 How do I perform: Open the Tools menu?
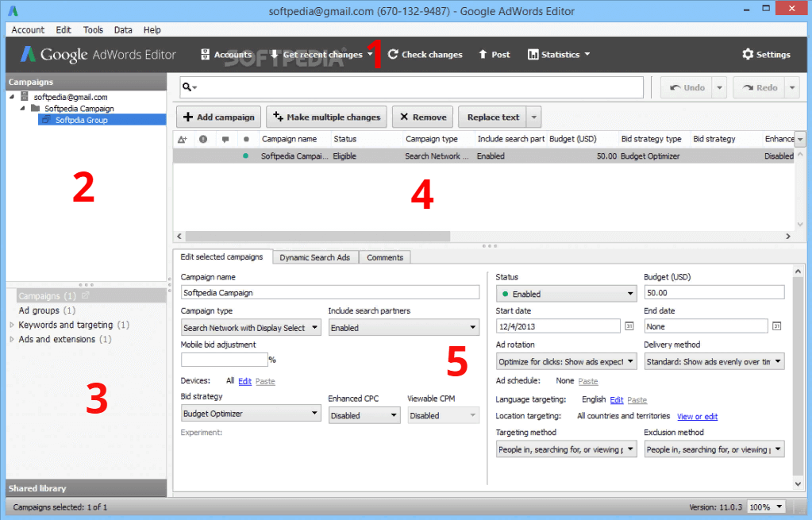coord(93,29)
